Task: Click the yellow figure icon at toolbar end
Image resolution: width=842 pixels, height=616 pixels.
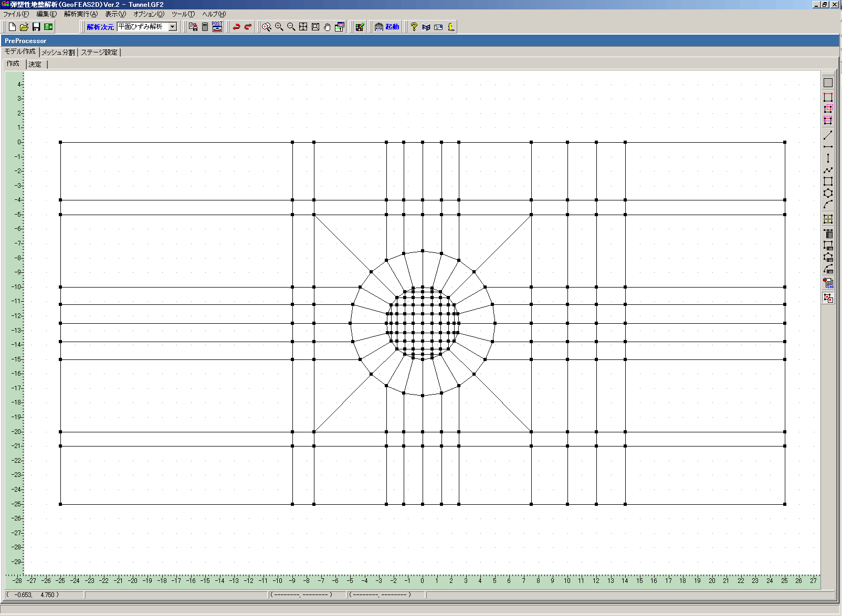Action: coord(451,27)
